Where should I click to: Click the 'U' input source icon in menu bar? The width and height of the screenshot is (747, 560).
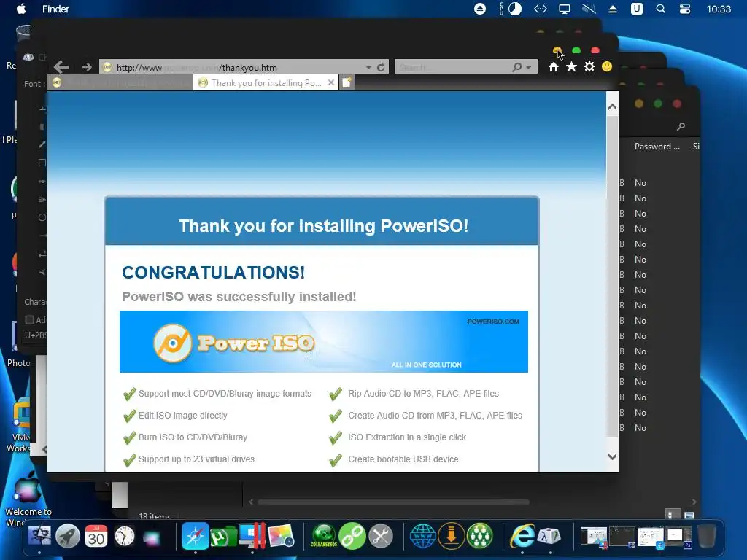636,9
